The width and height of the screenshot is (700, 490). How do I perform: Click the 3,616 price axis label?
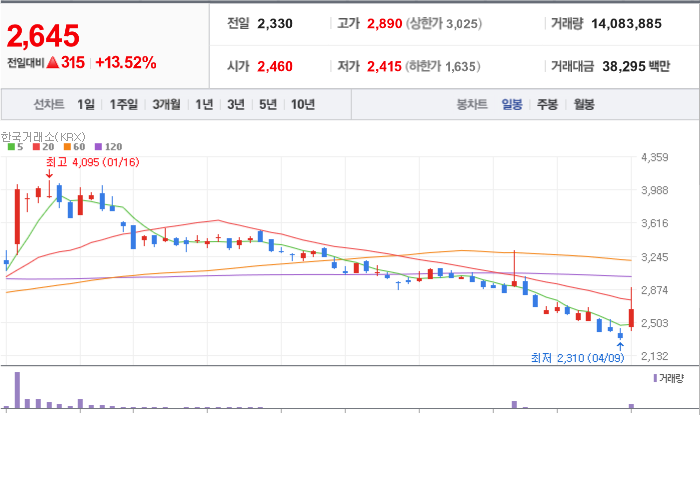655,223
